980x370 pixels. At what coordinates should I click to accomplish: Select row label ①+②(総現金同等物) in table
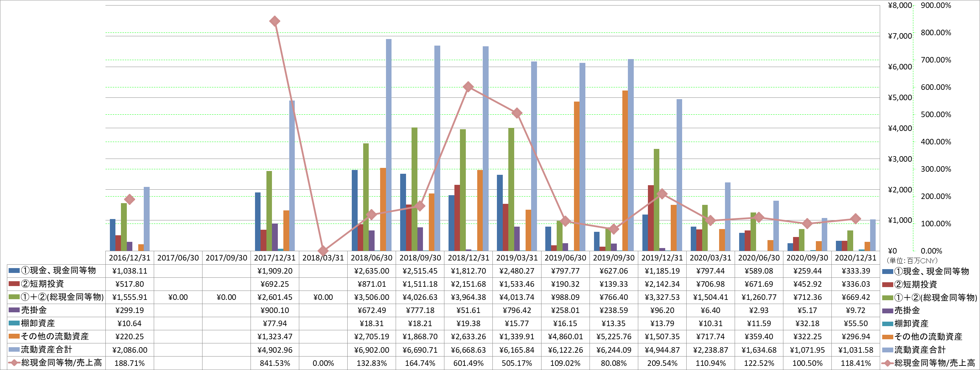point(62,297)
